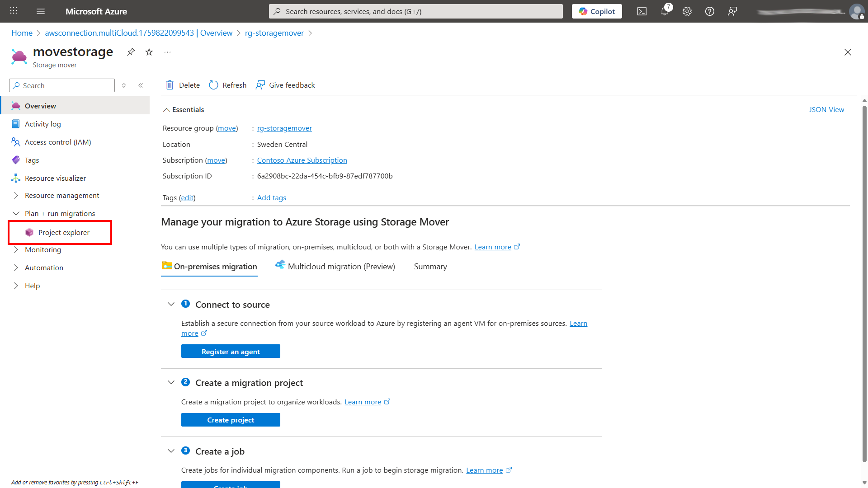Pin the movestorage page to dashboard

(131, 52)
